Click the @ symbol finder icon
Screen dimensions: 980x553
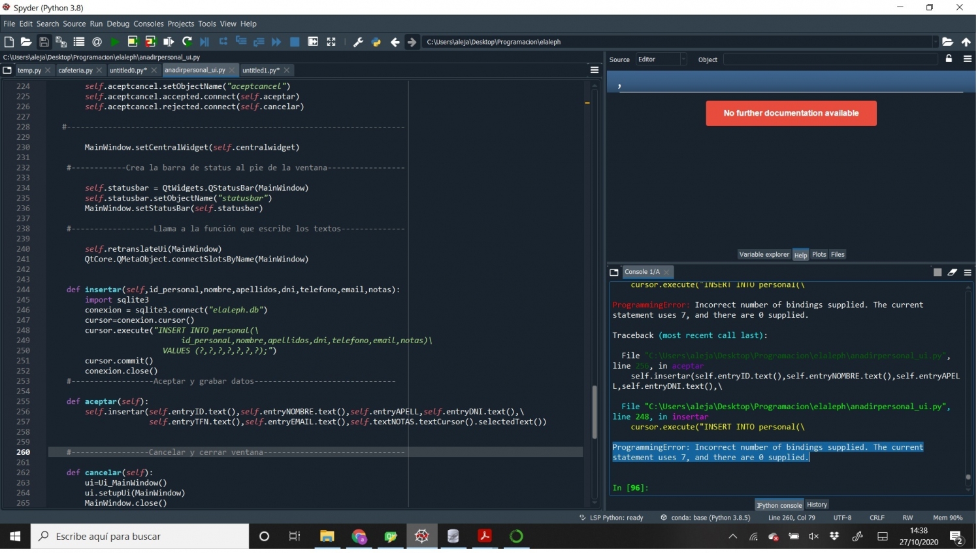[x=97, y=42]
